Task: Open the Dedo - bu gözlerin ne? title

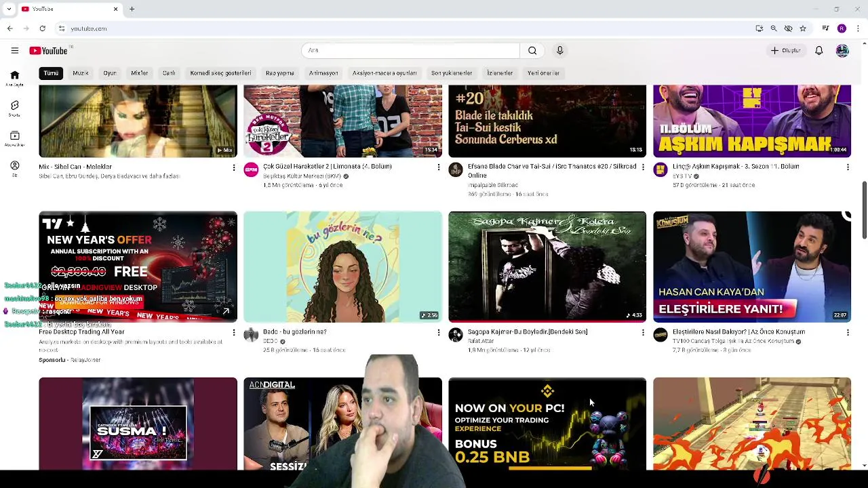Action: (x=295, y=332)
